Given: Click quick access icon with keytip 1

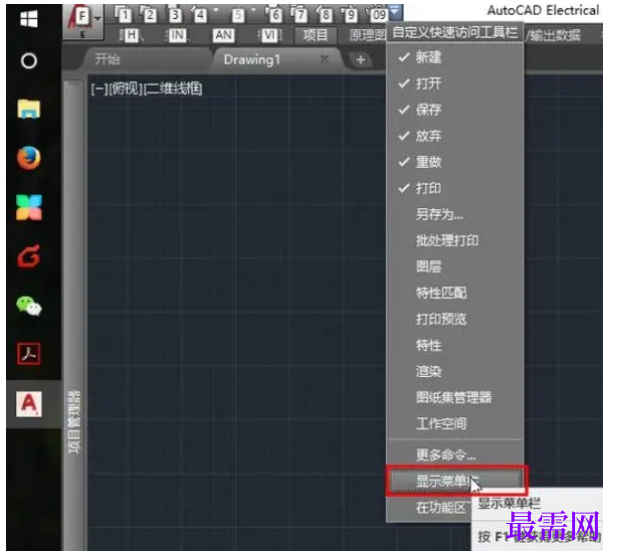Looking at the screenshot, I should [123, 15].
